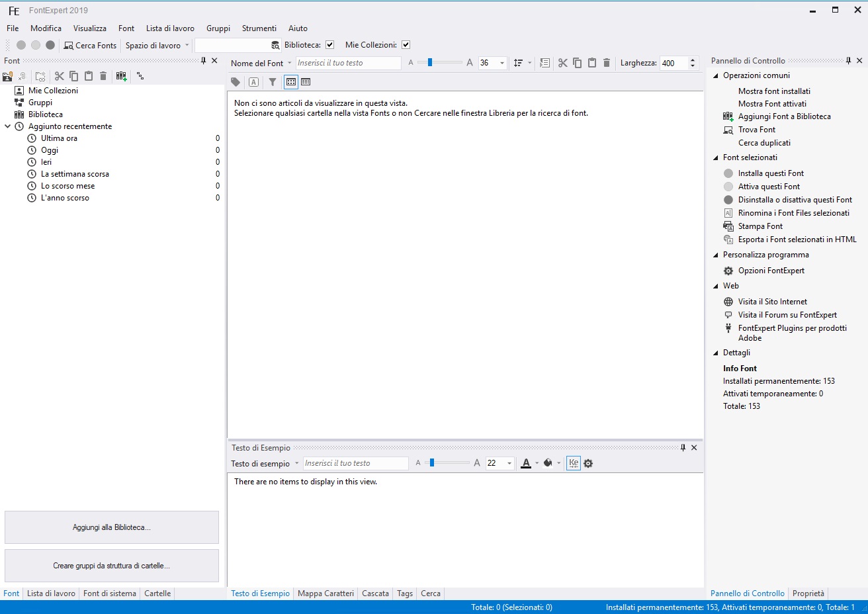
Task: Collapse the Font selezionati section
Action: click(x=715, y=157)
